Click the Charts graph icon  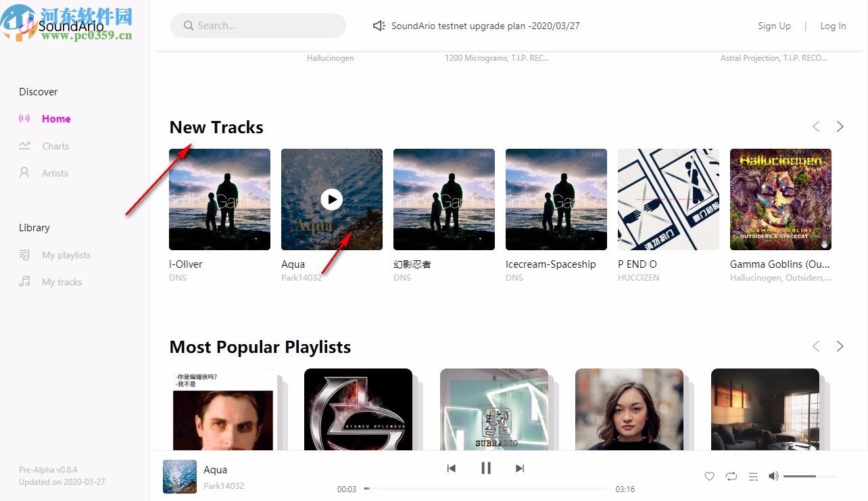click(24, 146)
